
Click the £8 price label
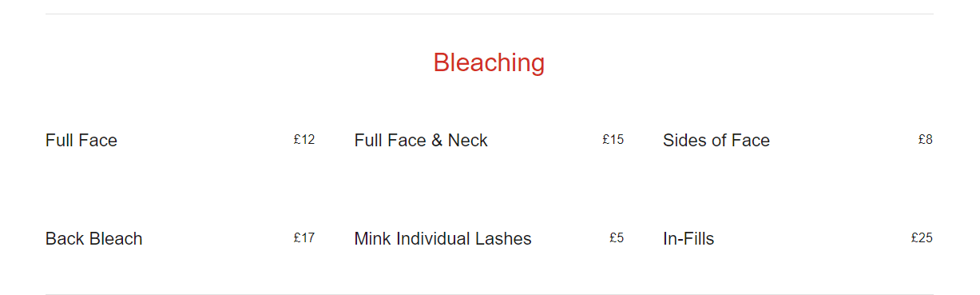(x=926, y=140)
